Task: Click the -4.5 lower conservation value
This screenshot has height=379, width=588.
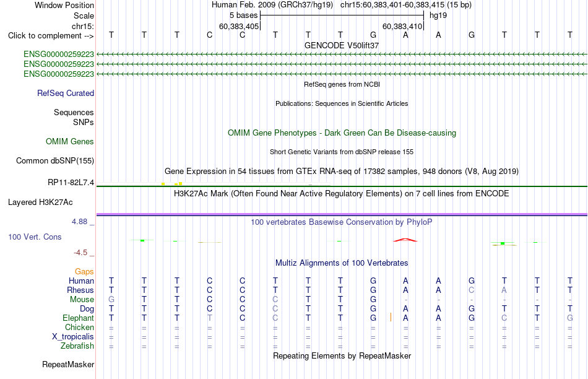Action: click(x=80, y=253)
